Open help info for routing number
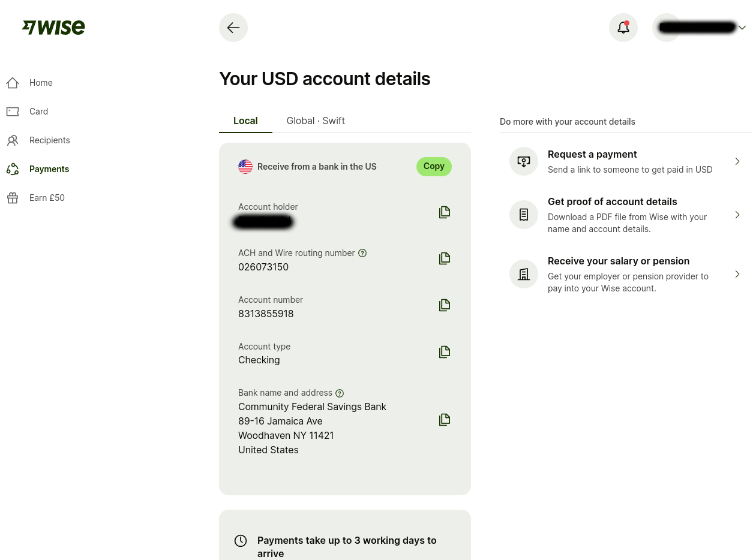The width and height of the screenshot is (756, 560). pyautogui.click(x=362, y=253)
